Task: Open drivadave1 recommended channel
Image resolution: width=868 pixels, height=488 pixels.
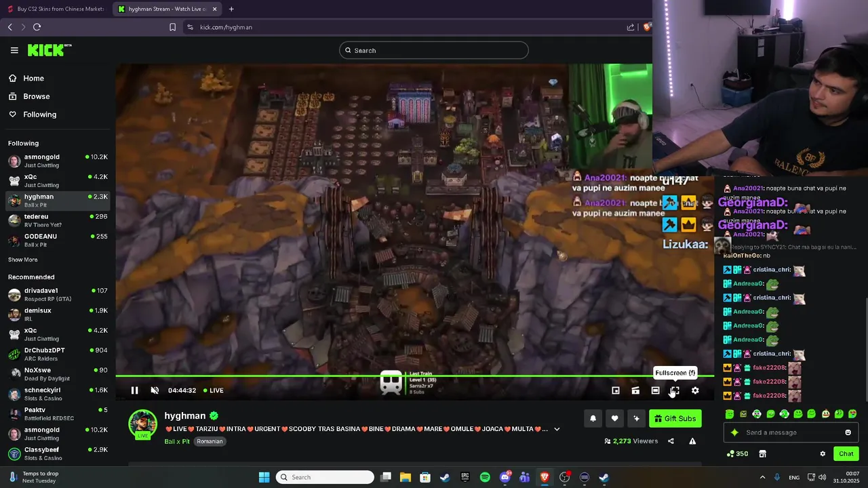Action: click(x=58, y=294)
